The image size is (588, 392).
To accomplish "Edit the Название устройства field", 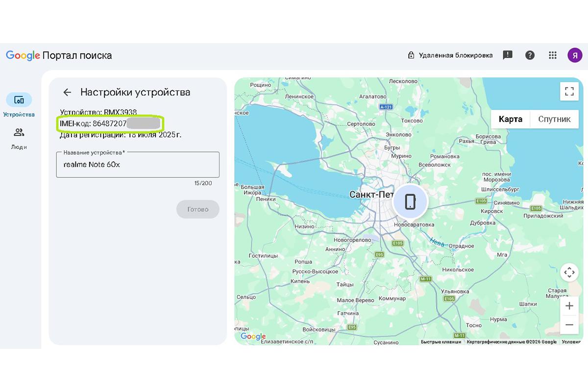I will (x=138, y=165).
